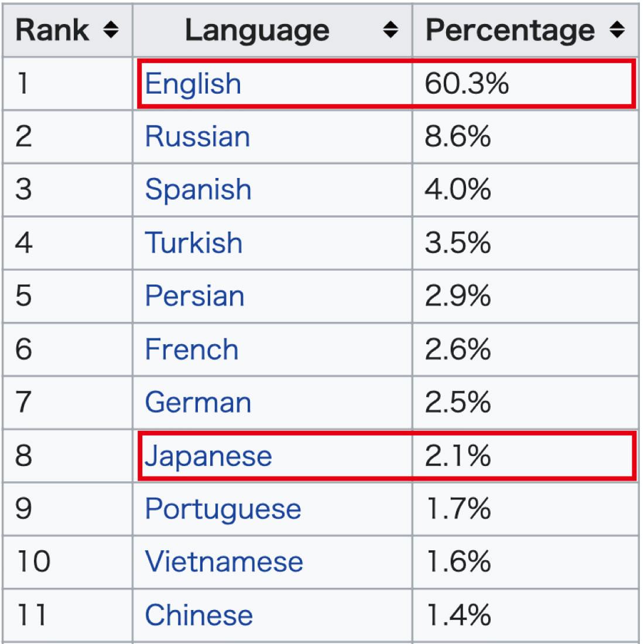Select the 1.4% cell for Chinese
This screenshot has width=644, height=644.
[457, 615]
